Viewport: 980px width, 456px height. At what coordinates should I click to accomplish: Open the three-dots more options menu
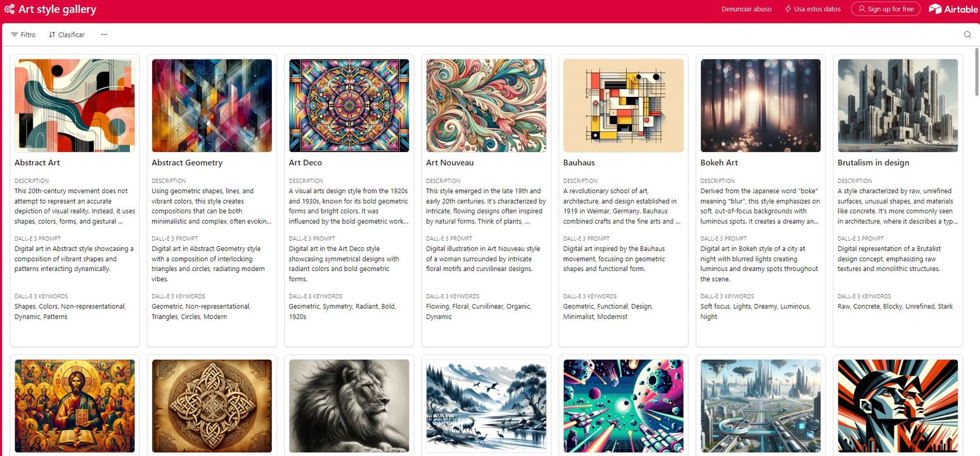104,35
